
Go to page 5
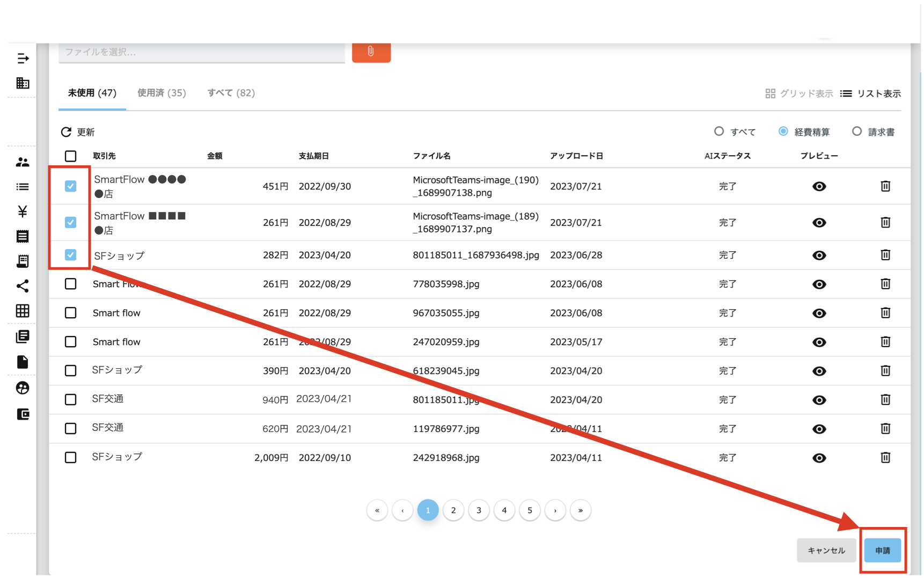point(530,510)
